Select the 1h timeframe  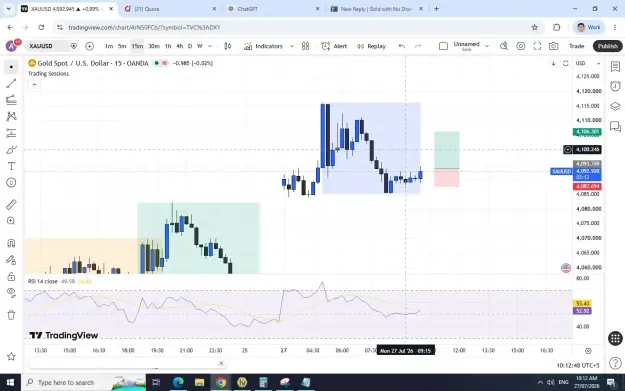[168, 46]
